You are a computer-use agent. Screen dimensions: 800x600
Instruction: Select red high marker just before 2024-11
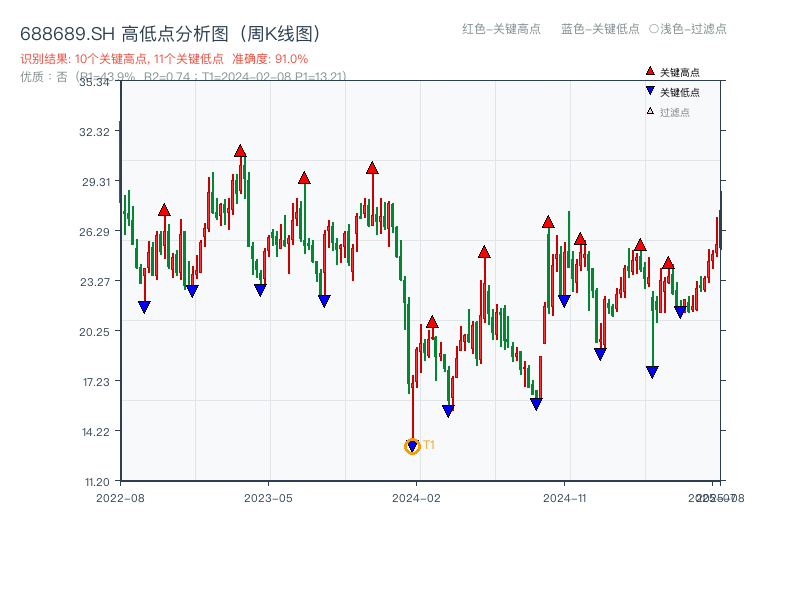[x=548, y=222]
